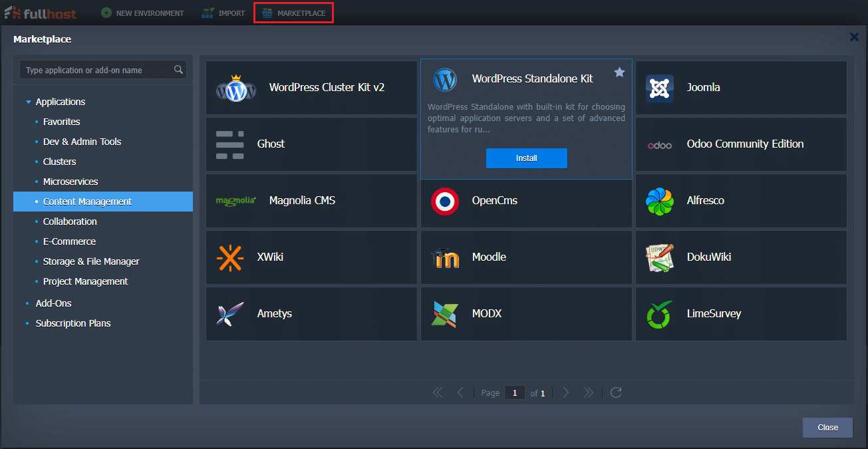Click the Moodle logo icon
Viewport: 868px width, 449px height.
coord(445,257)
